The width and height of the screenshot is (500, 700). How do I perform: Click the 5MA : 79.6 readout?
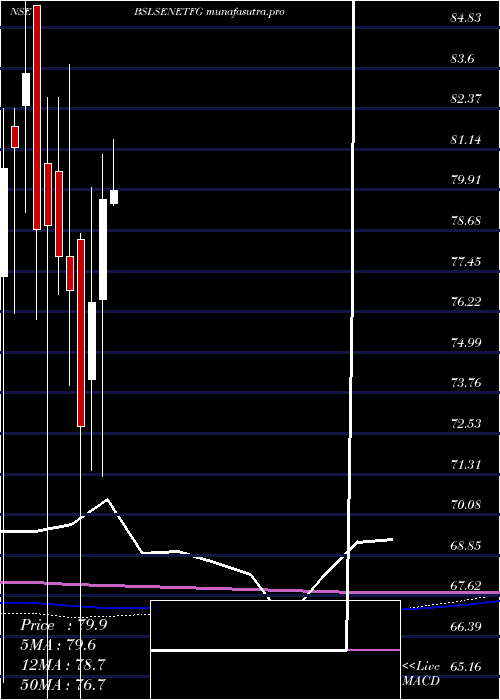coord(58,645)
